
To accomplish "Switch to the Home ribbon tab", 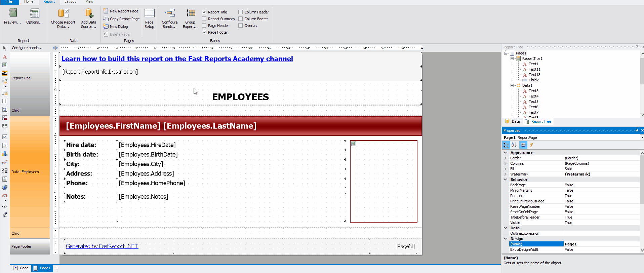I will click(x=29, y=2).
